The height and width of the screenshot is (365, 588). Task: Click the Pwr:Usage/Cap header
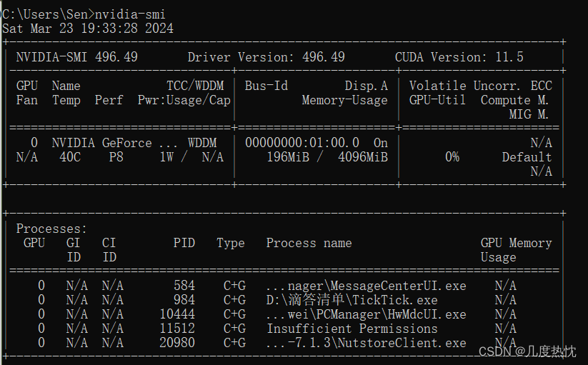pyautogui.click(x=184, y=100)
